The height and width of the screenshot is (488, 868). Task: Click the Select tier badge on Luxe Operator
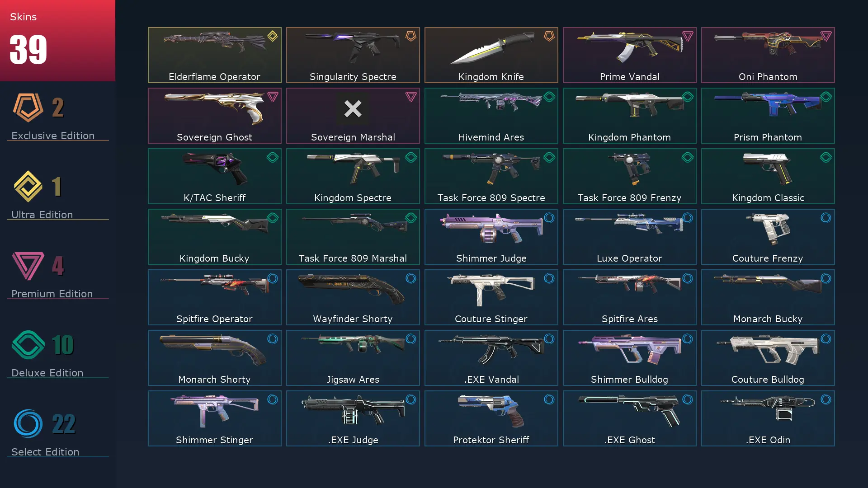(x=688, y=218)
